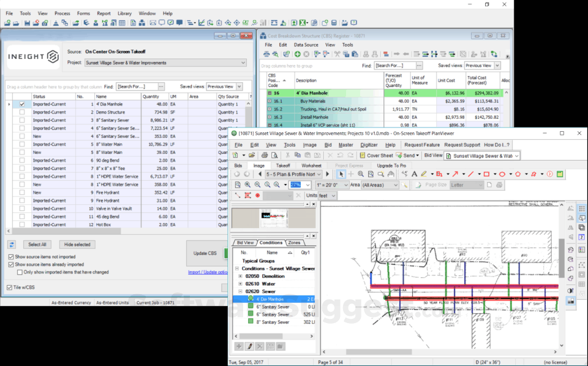Click the pointer selection arrow tool

342,174
